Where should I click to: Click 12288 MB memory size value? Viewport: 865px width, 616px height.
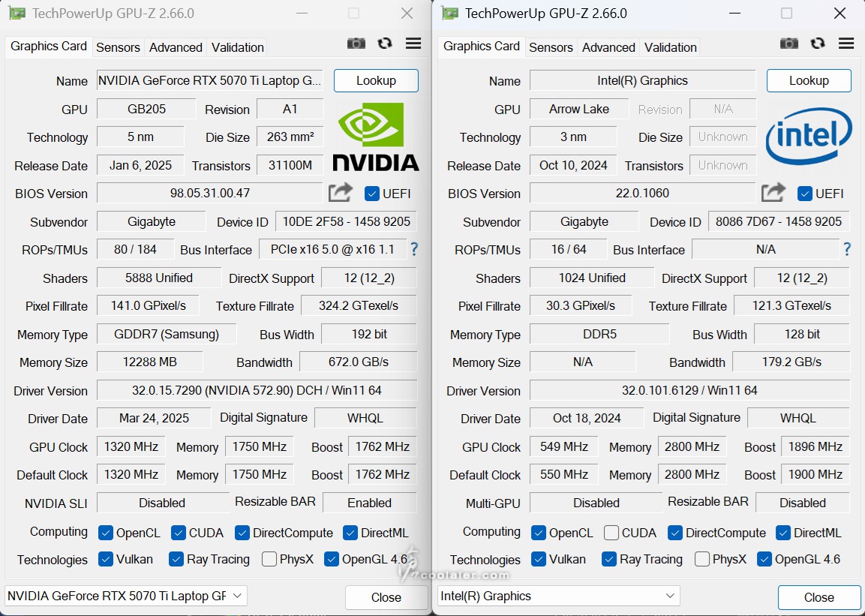click(149, 362)
